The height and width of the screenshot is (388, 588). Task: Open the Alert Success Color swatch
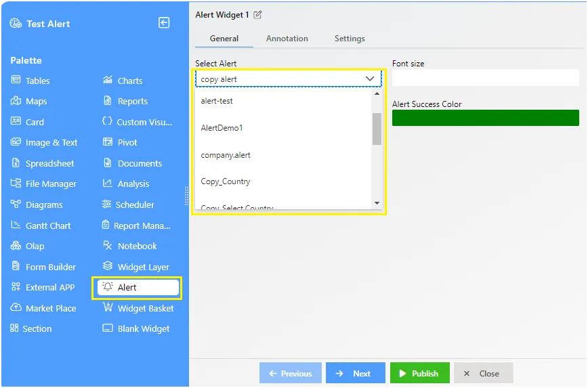486,118
